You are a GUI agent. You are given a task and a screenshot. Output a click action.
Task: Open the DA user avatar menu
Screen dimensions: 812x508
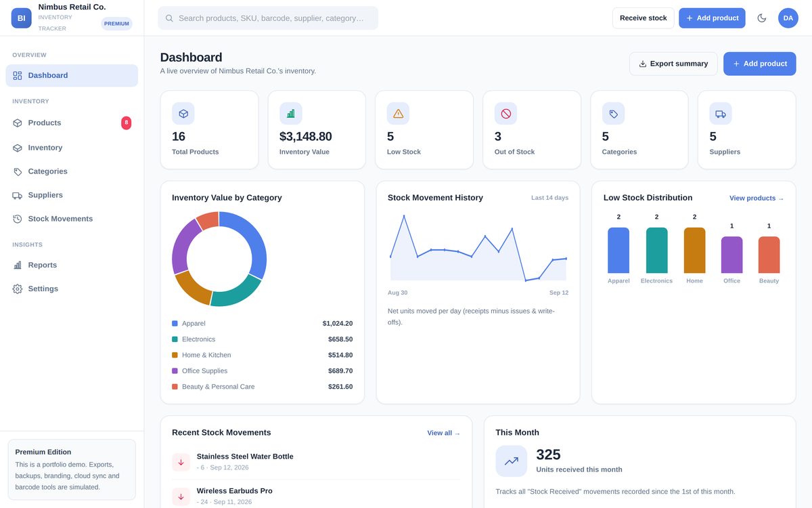pos(788,18)
